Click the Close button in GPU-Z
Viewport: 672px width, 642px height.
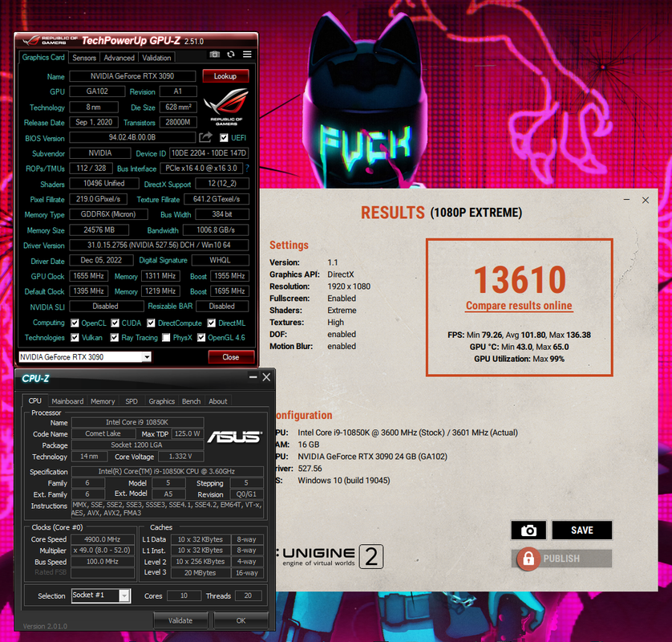[x=231, y=357]
